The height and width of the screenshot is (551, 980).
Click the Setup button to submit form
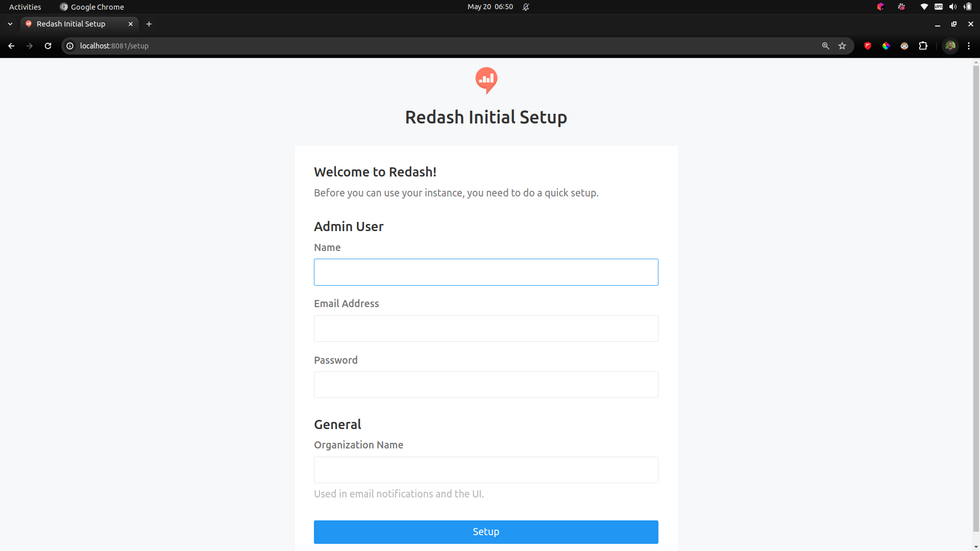point(486,532)
